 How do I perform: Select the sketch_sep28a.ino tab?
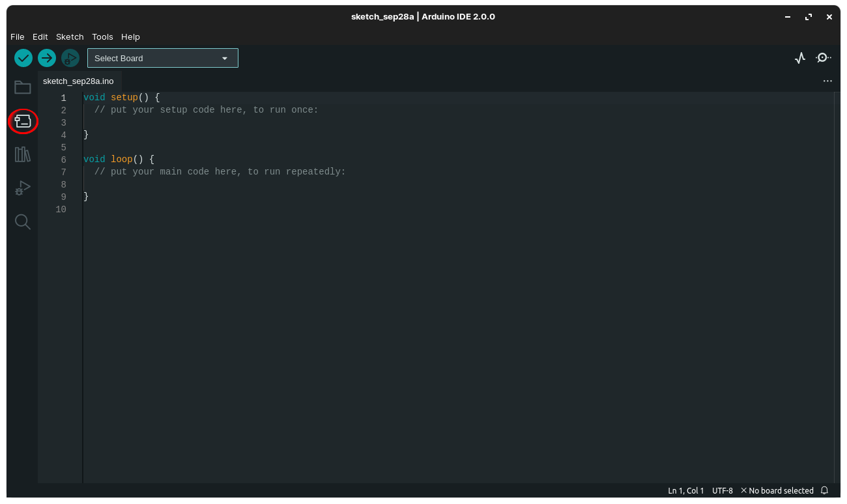pyautogui.click(x=78, y=81)
